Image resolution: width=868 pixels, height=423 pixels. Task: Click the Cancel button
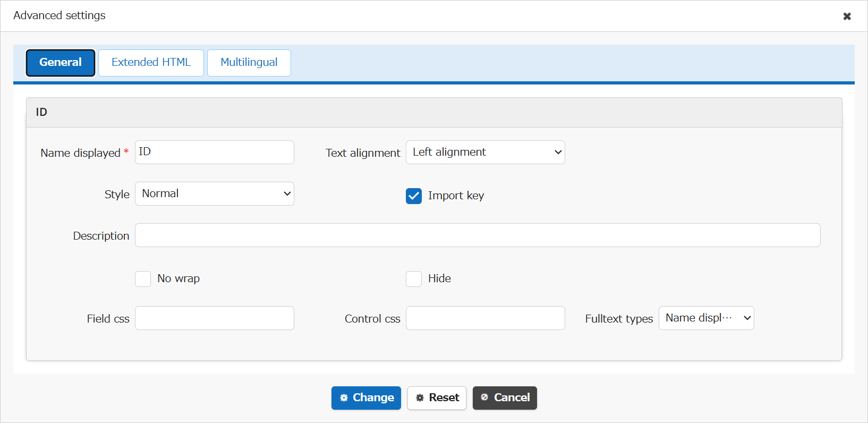point(505,398)
